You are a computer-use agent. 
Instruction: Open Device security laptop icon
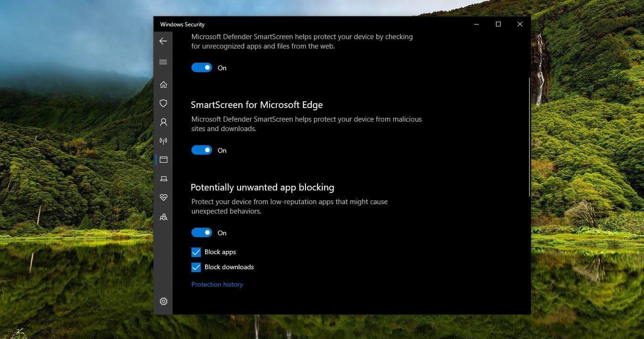(x=163, y=179)
